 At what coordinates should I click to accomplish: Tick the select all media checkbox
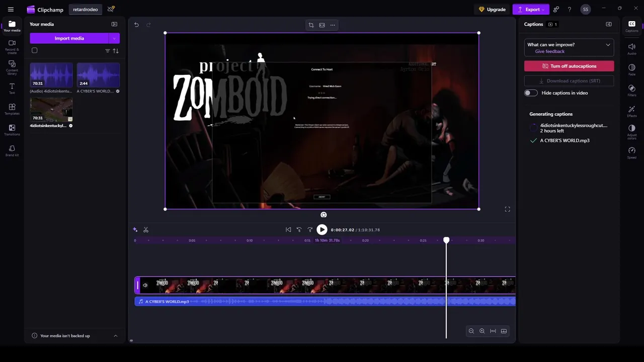point(35,50)
